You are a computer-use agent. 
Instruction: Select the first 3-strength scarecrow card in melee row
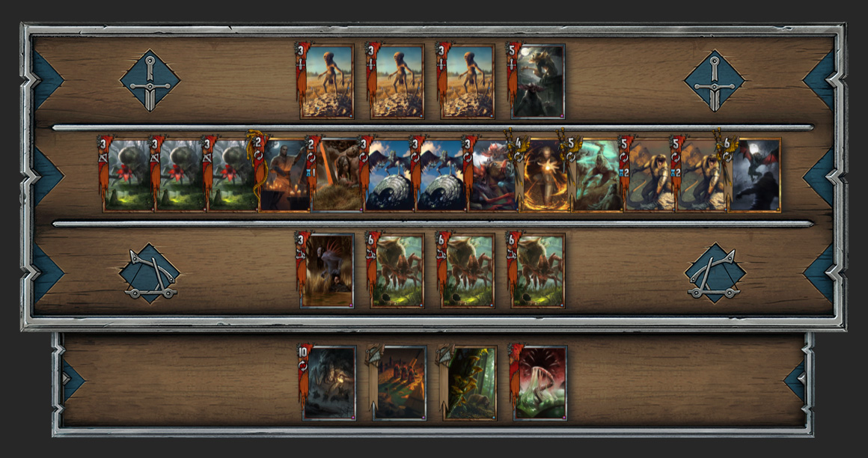click(325, 81)
